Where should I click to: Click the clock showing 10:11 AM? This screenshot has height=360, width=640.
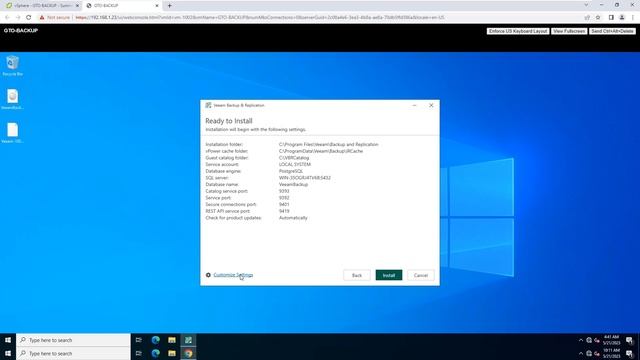(611, 353)
